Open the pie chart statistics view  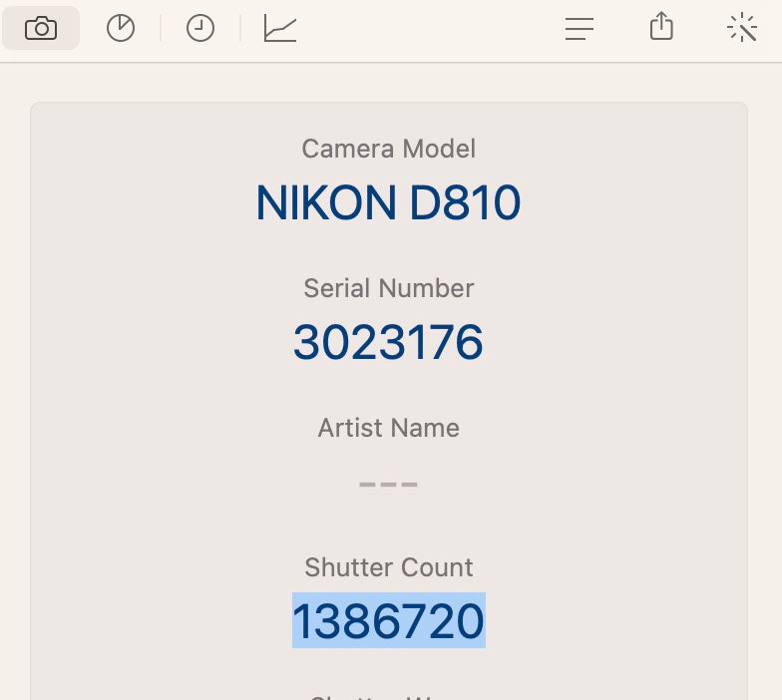(121, 28)
